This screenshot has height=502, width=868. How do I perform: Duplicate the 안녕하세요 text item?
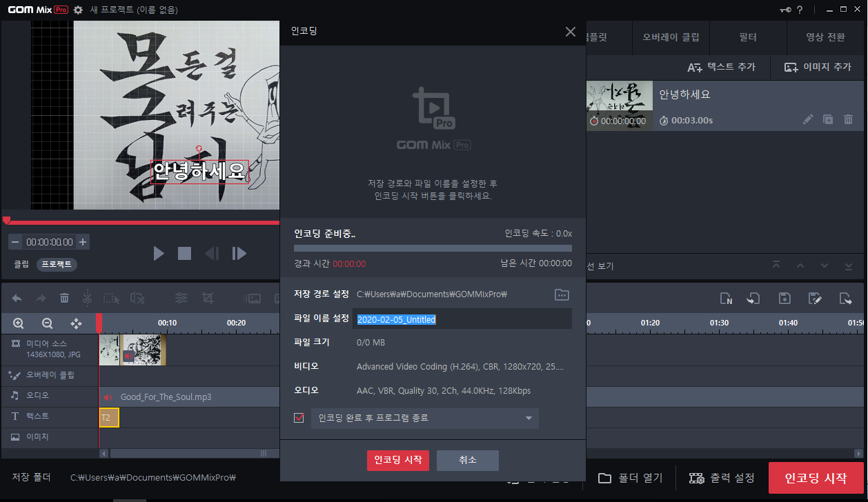click(828, 119)
